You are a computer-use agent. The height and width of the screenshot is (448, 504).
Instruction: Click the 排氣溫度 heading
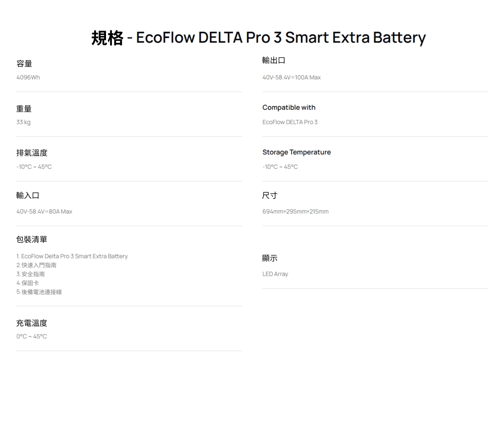[32, 153]
